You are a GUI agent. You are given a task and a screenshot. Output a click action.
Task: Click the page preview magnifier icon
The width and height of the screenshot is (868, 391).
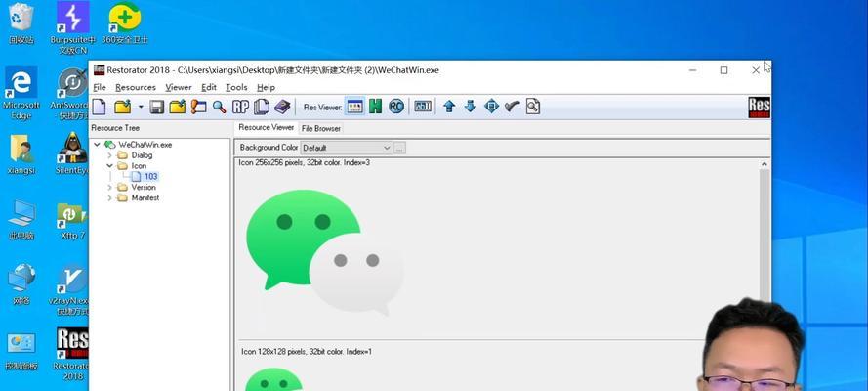pos(532,107)
